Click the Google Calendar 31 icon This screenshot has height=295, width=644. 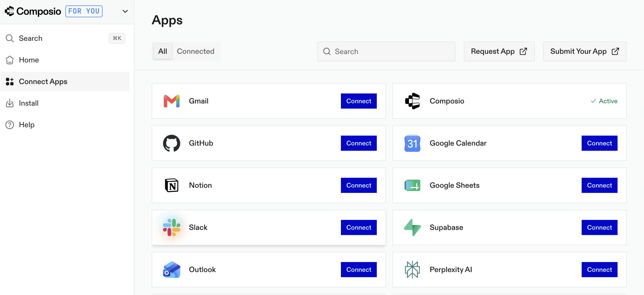[x=412, y=143]
